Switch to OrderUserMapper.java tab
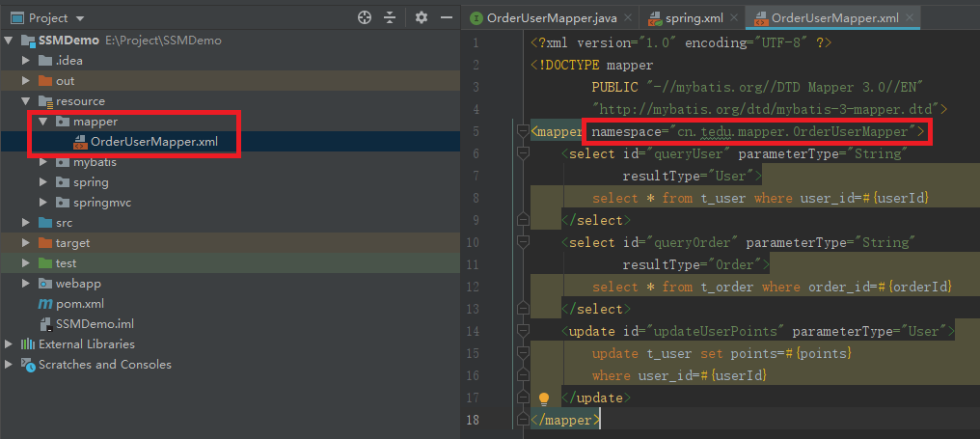 point(552,18)
